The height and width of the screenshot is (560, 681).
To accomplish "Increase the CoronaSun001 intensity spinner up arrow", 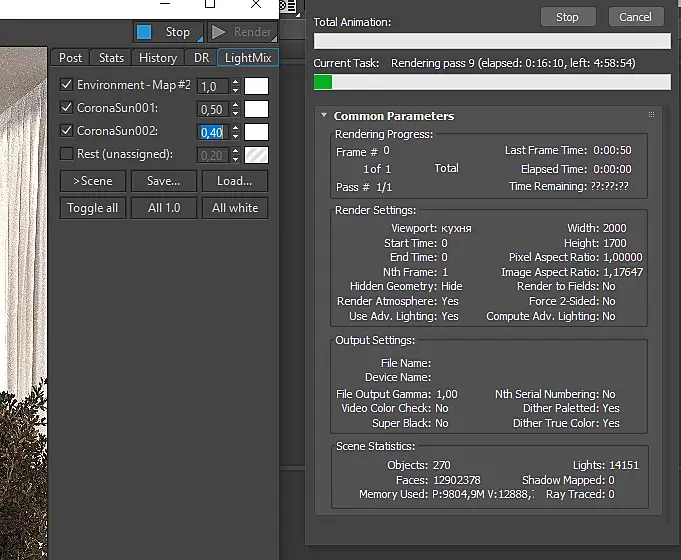I will click(x=235, y=105).
